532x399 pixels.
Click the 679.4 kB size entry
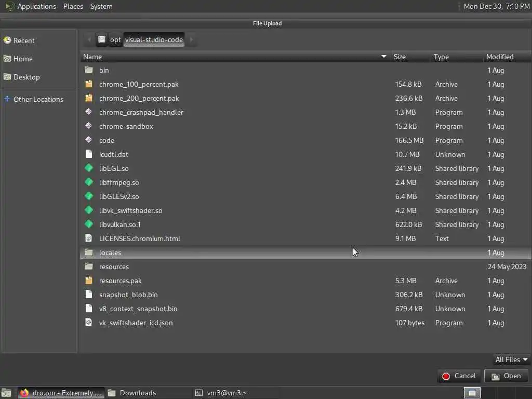pos(408,309)
